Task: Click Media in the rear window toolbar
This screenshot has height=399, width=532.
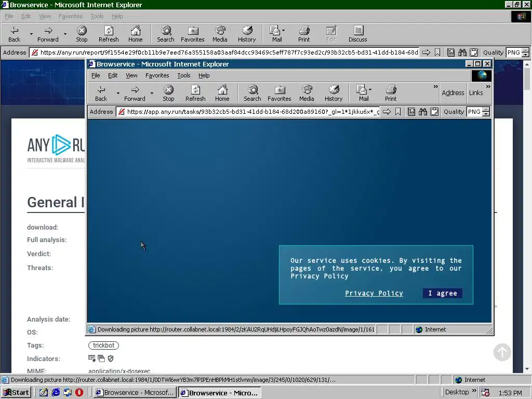Action: coord(220,34)
